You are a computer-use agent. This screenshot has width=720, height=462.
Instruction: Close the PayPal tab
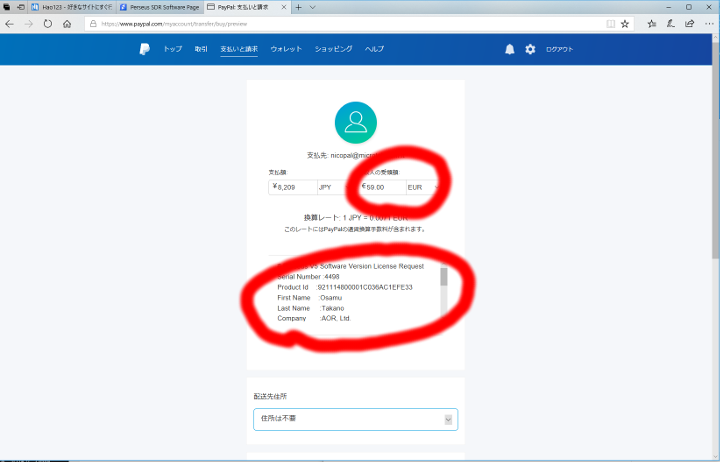[x=284, y=7]
